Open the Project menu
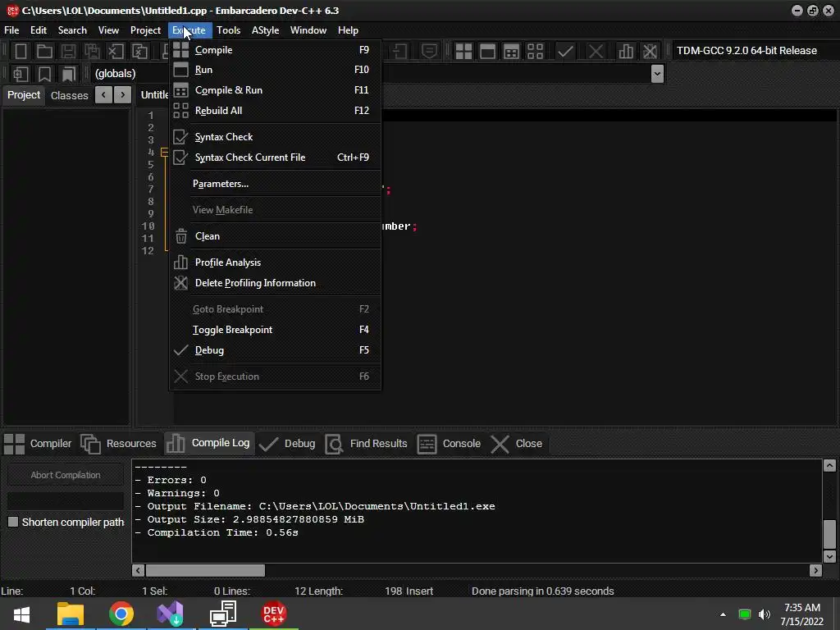 [x=145, y=30]
